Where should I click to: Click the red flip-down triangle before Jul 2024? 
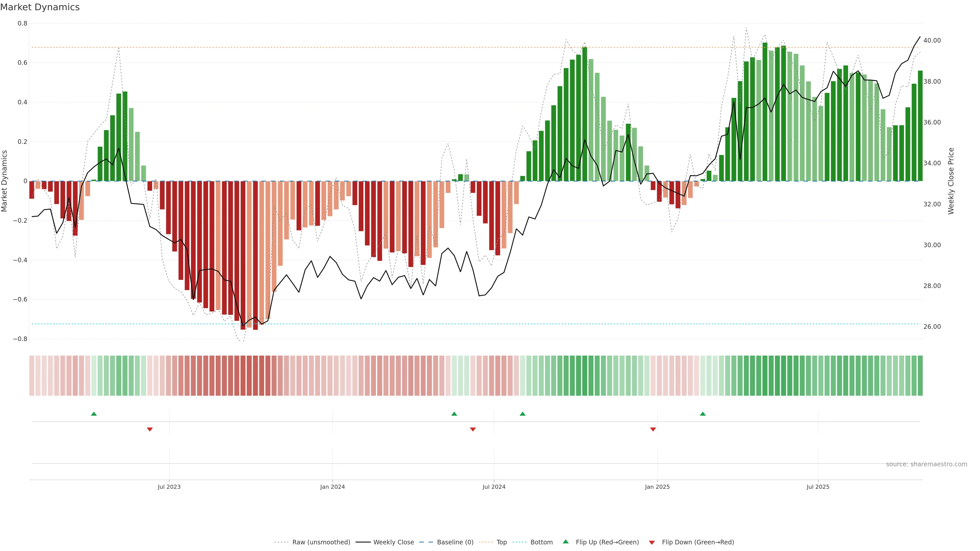pyautogui.click(x=473, y=429)
